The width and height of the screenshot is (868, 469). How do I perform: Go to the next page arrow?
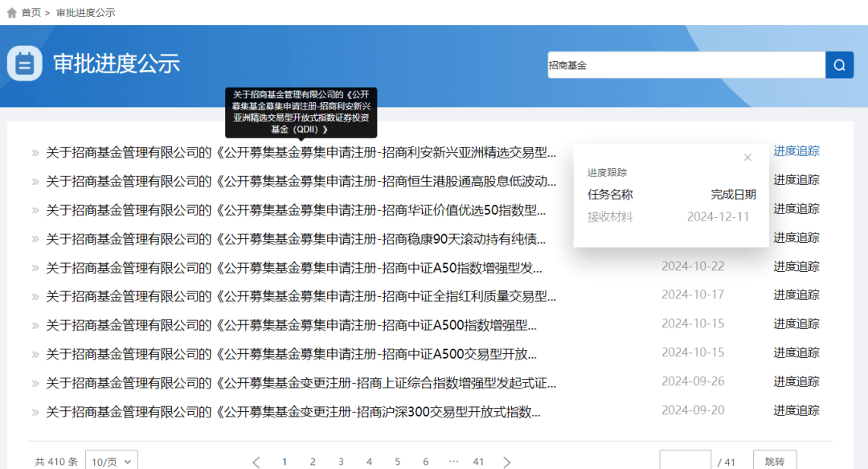(x=506, y=462)
